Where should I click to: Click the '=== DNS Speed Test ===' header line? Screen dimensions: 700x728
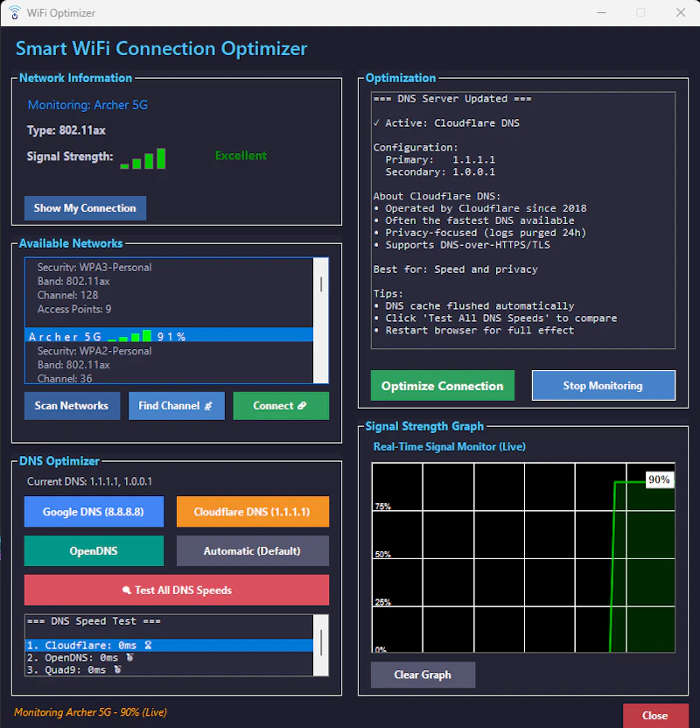click(x=94, y=621)
